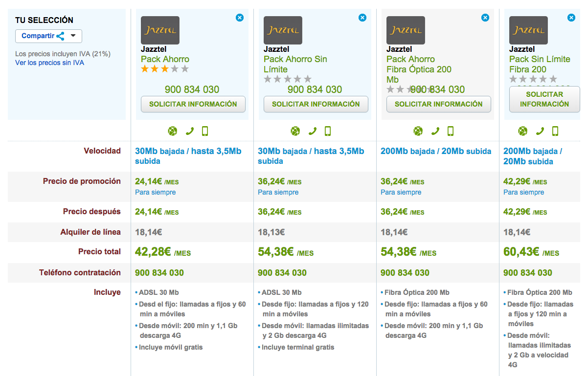Select the mobile icon for Pack Ahorro Sin Límite
This screenshot has height=376, width=588.
point(328,131)
